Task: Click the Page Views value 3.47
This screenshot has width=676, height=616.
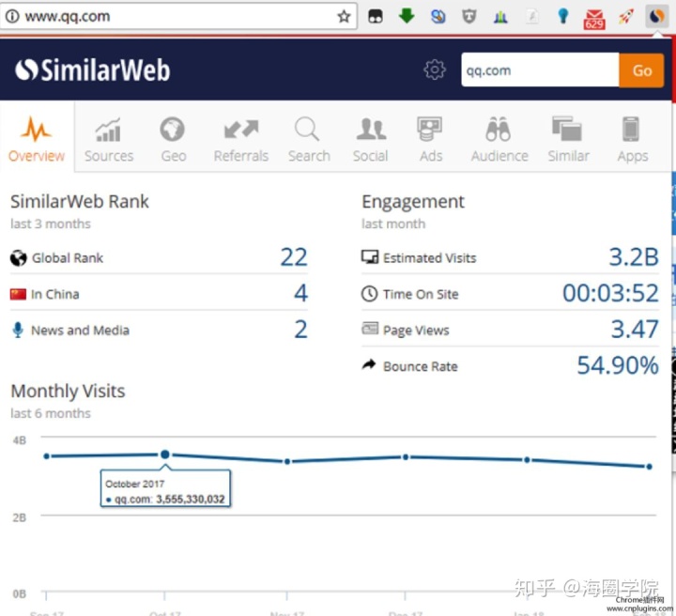Action: pos(635,330)
